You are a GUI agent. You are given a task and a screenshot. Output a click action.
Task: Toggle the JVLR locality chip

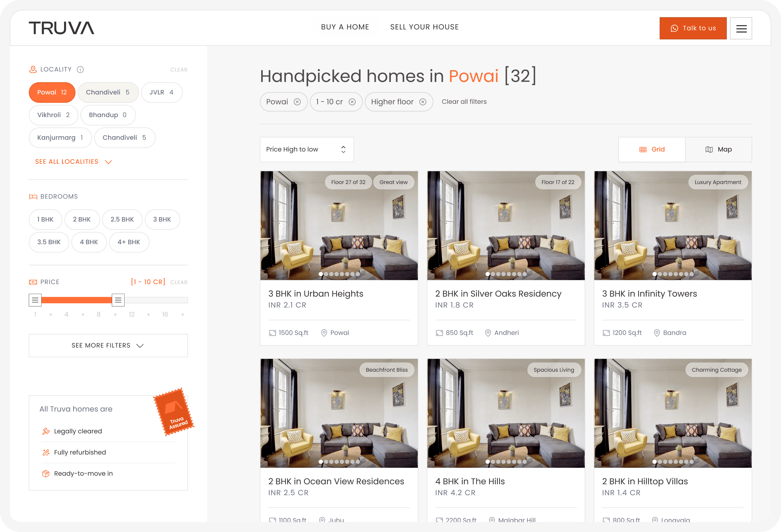(161, 92)
